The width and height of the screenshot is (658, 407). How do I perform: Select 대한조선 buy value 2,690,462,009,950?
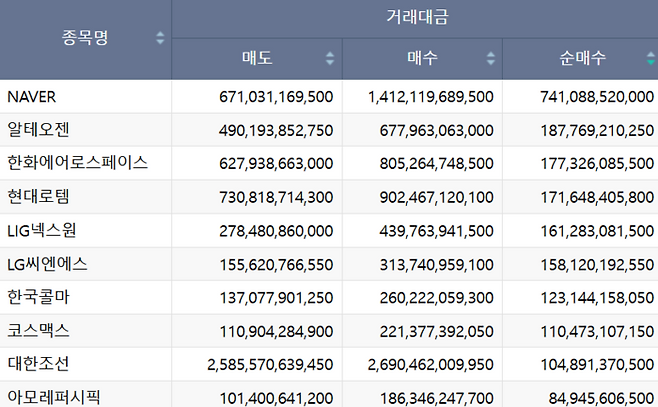431,365
